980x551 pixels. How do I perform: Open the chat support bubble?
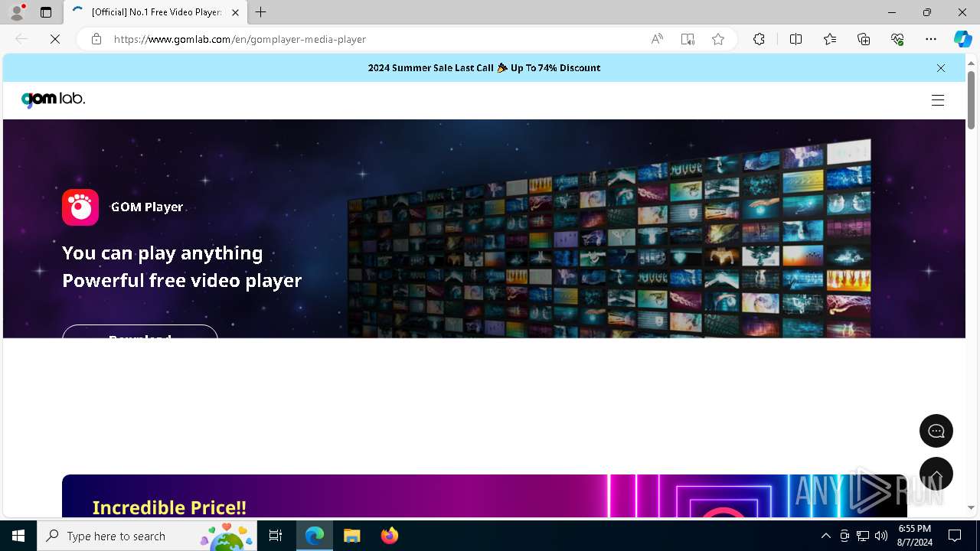(x=936, y=431)
